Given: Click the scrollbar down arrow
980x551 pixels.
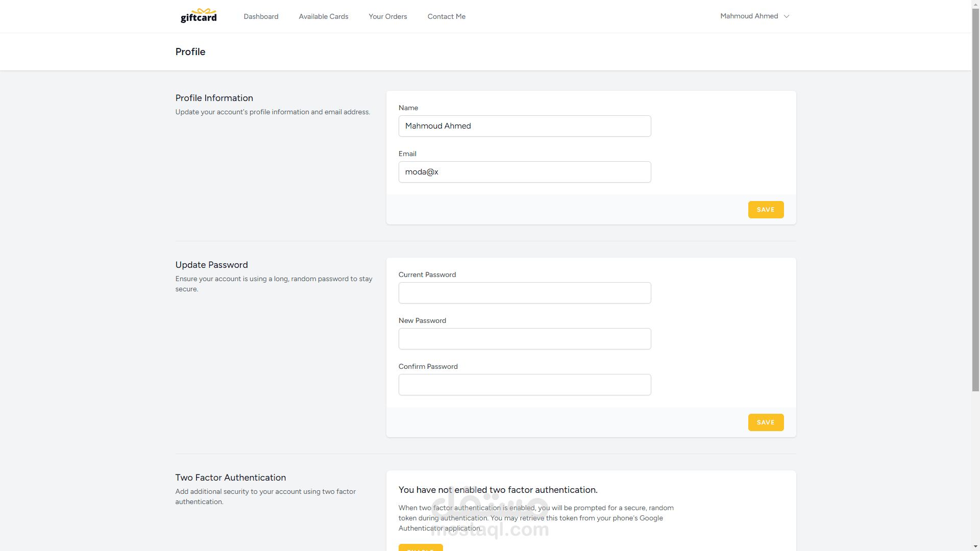Looking at the screenshot, I should tap(975, 547).
